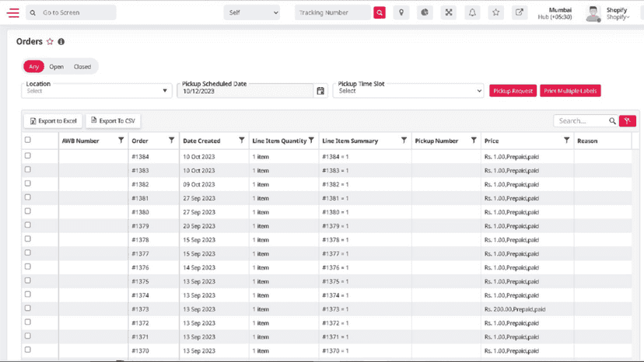The width and height of the screenshot is (644, 362).
Task: Open the Pickup Scheduled Date calendar icon
Action: [x=320, y=91]
